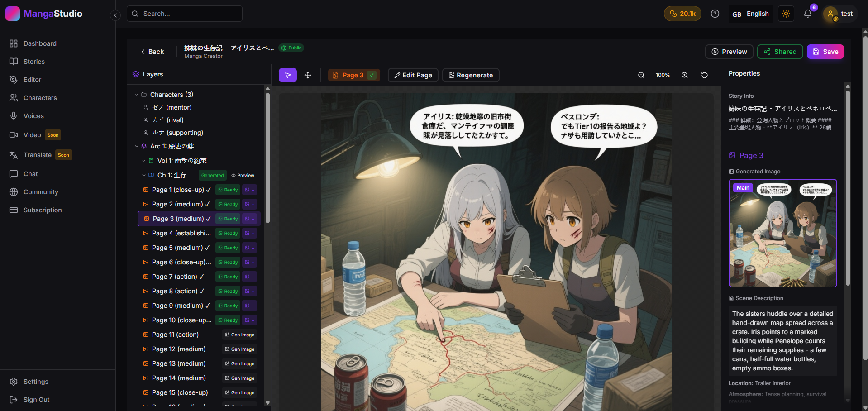Zoom in on the manga page
The height and width of the screenshot is (411, 868).
684,75
